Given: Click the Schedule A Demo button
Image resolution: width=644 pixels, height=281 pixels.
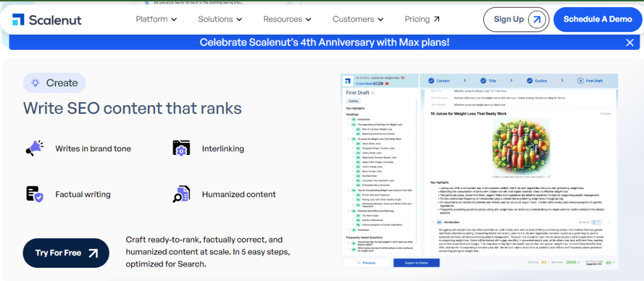Looking at the screenshot, I should click(597, 20).
